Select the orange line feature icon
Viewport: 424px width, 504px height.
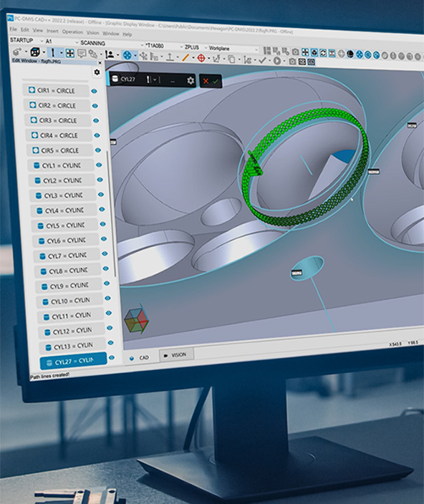185,57
